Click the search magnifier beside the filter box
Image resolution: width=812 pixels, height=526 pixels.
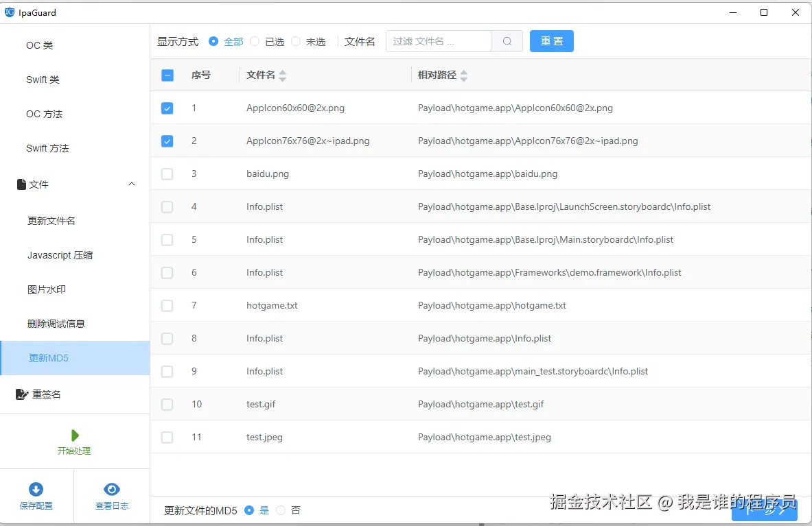(507, 41)
